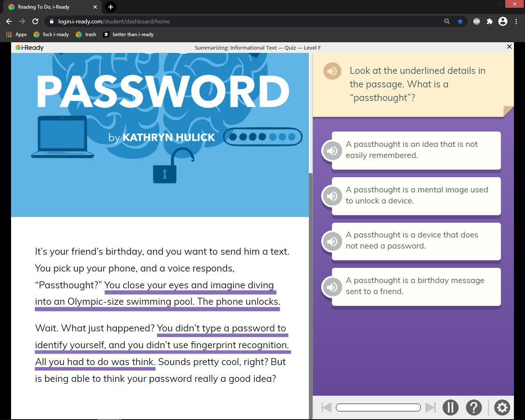525x420 pixels.
Task: Click the pause button in lesson controls
Action: 450,407
